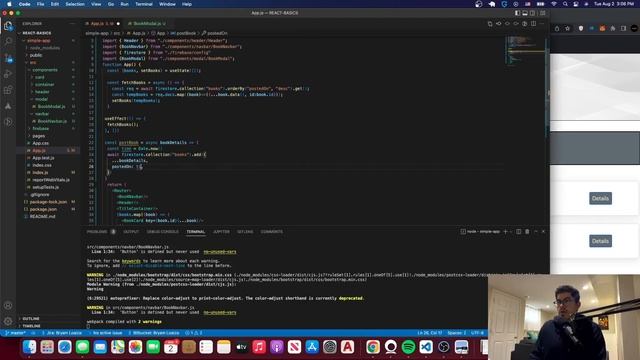Click the browser bookmark star icon
Screen dimensions: 640x360
coord(567,28)
